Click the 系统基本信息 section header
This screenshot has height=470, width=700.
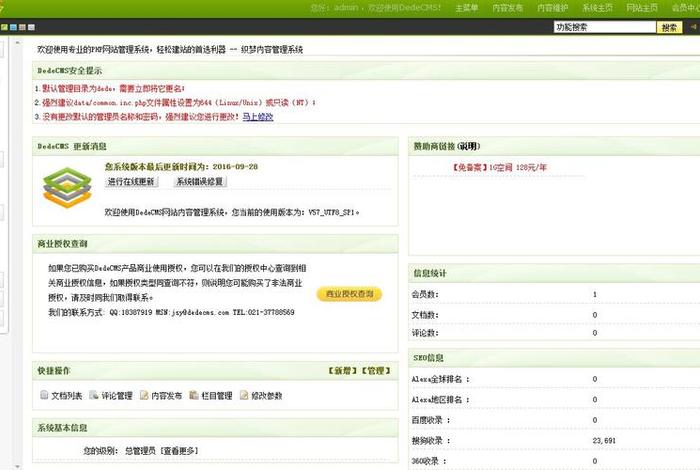click(x=215, y=428)
